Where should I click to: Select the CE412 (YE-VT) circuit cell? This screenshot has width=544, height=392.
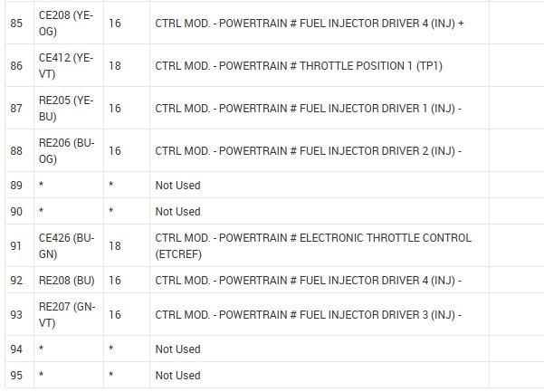(x=65, y=66)
